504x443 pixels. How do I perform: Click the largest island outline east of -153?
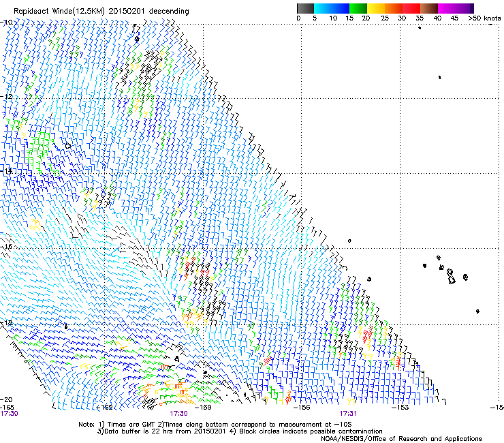pyautogui.click(x=451, y=277)
